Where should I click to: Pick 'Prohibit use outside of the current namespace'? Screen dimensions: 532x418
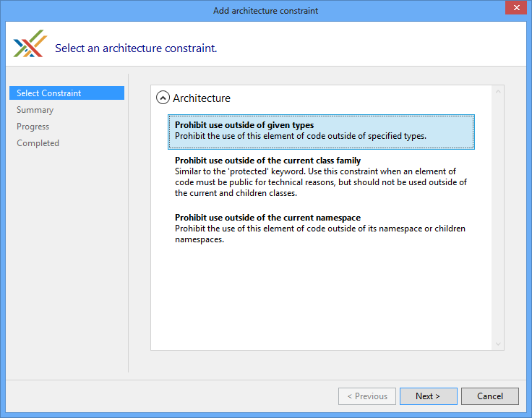(x=321, y=229)
